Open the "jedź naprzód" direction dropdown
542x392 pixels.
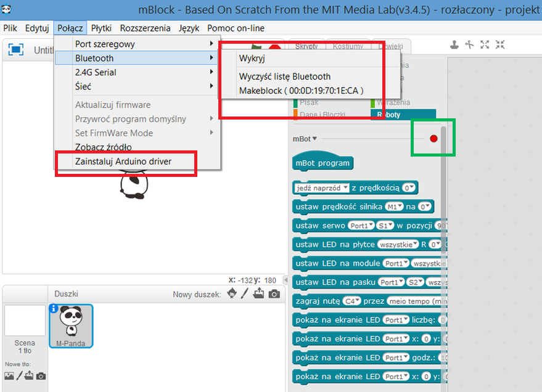(322, 188)
